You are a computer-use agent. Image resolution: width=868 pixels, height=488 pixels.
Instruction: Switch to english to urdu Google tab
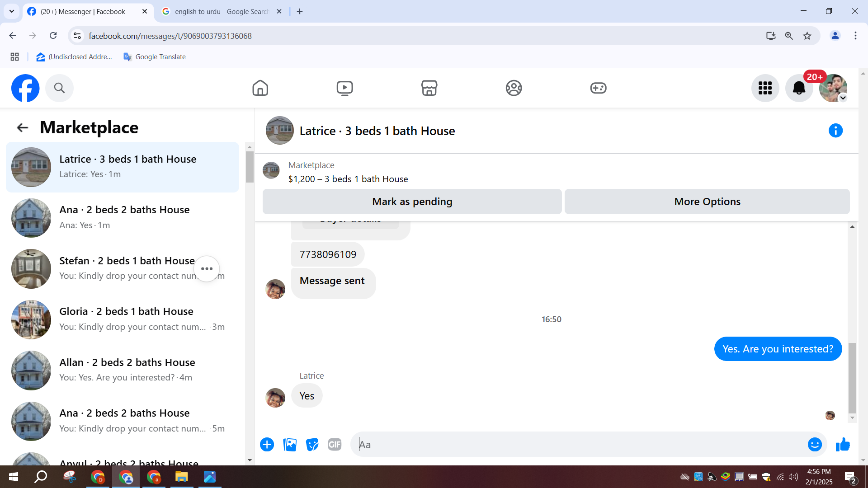coord(222,12)
